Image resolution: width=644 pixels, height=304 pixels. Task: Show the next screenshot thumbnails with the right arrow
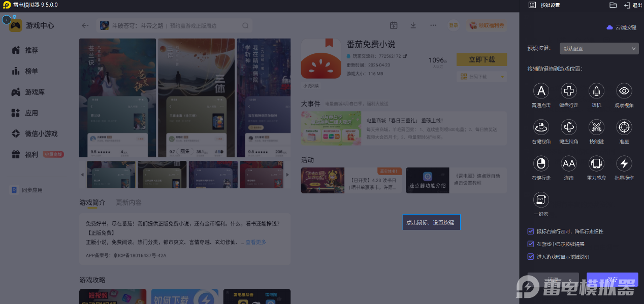tap(287, 175)
